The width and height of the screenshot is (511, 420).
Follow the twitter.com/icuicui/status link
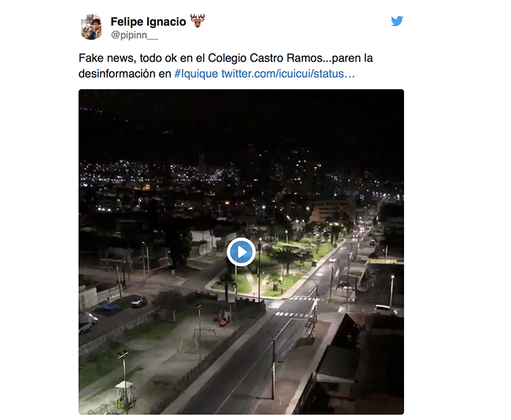[288, 74]
